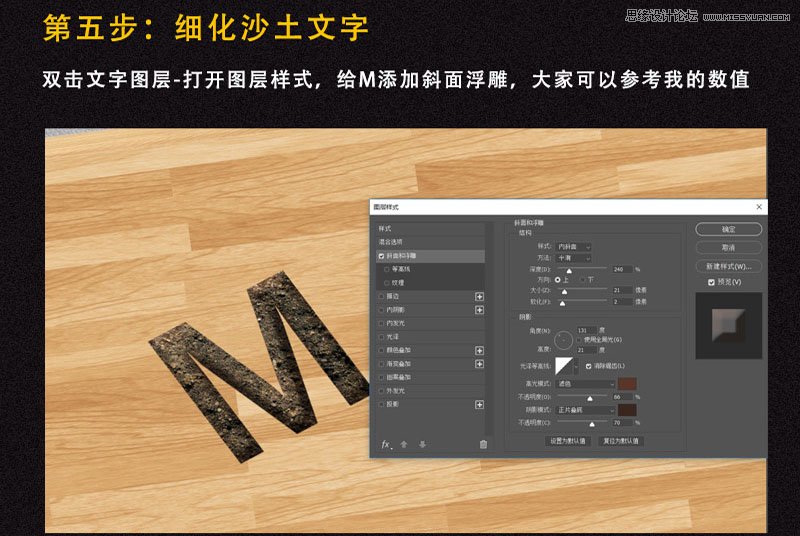Click the 深度 value field showing 240
The height and width of the screenshot is (536, 800).
point(622,269)
